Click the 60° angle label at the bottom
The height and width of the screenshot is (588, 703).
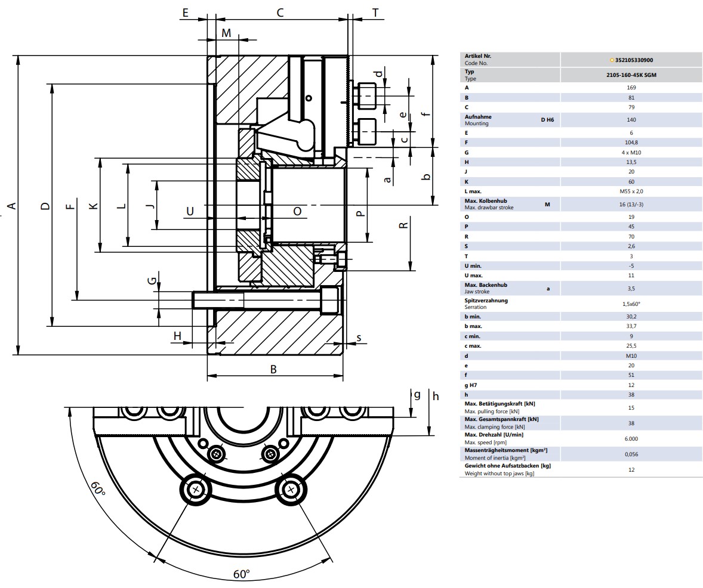(x=242, y=574)
